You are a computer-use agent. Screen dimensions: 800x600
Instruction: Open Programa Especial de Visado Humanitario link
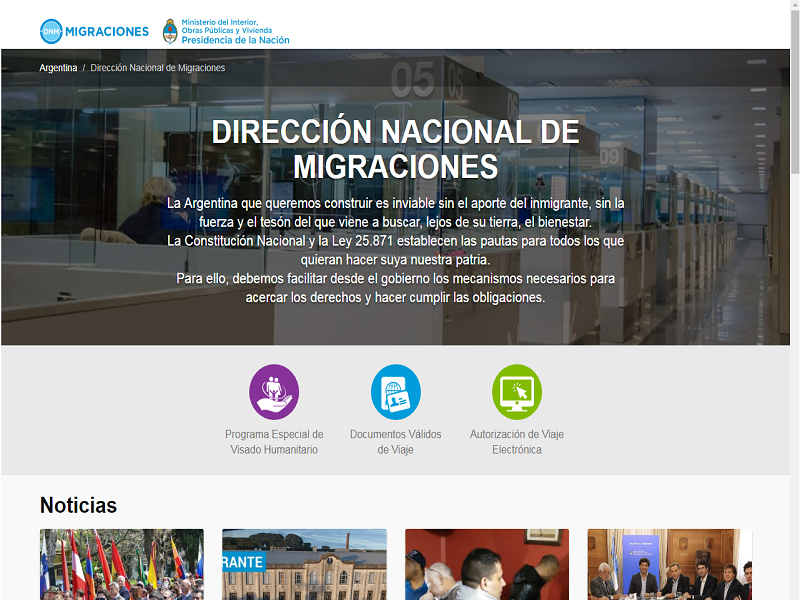pos(274,442)
